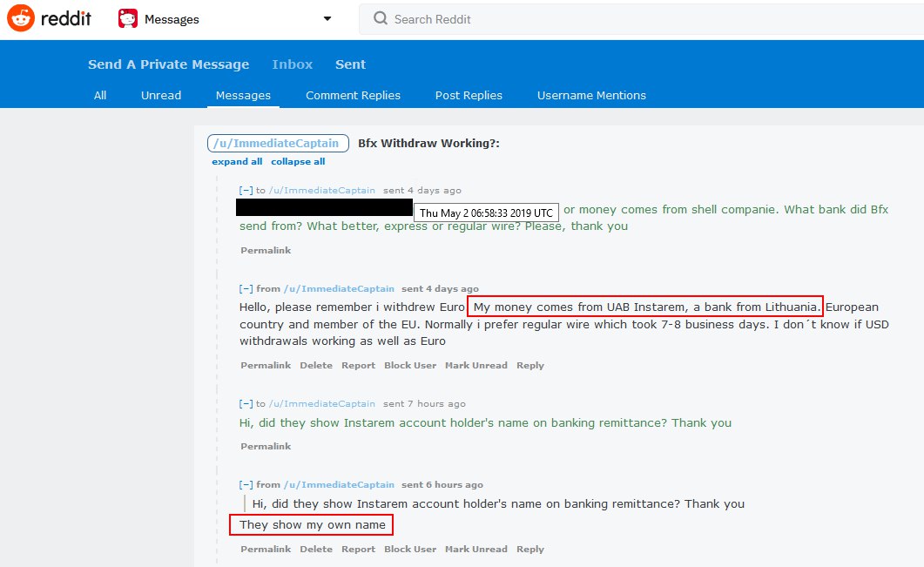Click the text 'They show my own name'

point(313,524)
